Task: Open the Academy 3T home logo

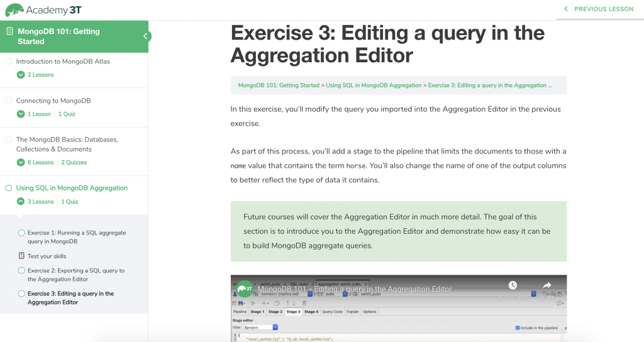Action: [x=43, y=10]
